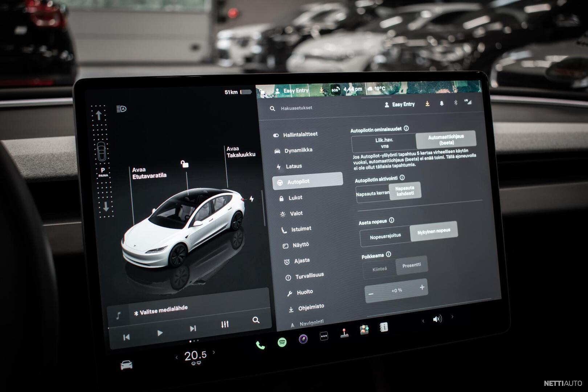Screen dimensions: 588x392
Task: Tap the green phone icon
Action: [x=260, y=345]
